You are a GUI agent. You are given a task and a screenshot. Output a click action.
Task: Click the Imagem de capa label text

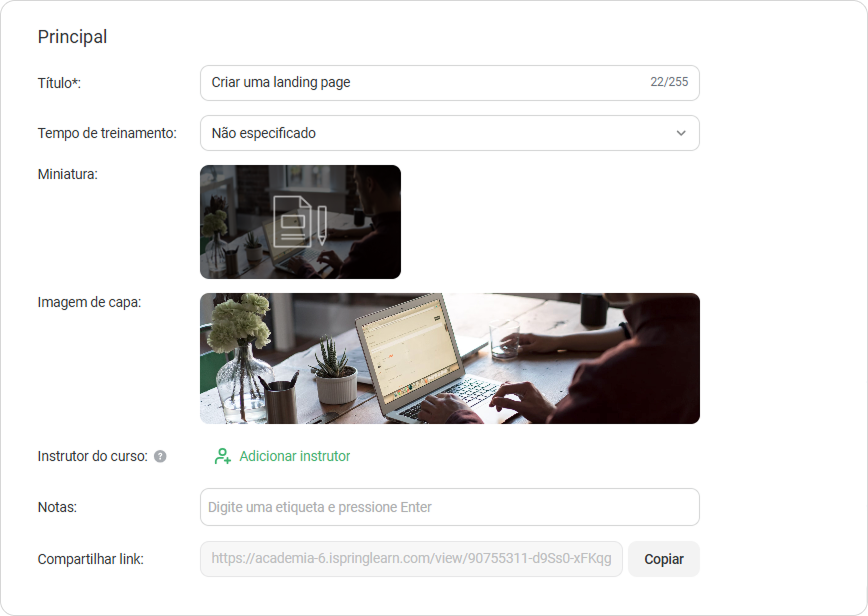[x=89, y=302]
